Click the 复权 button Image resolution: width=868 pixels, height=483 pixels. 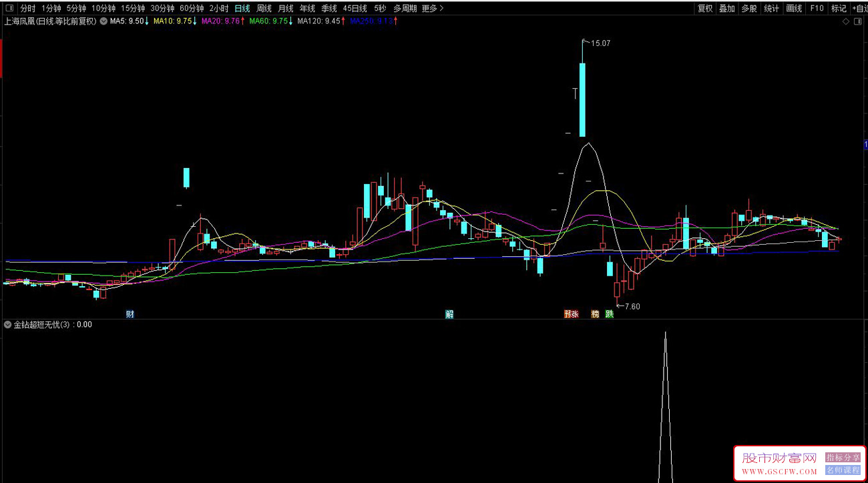point(705,9)
